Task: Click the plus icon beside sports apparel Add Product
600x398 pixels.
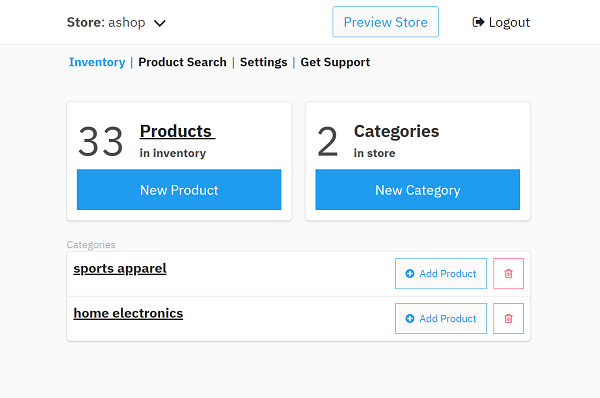Action: 410,274
